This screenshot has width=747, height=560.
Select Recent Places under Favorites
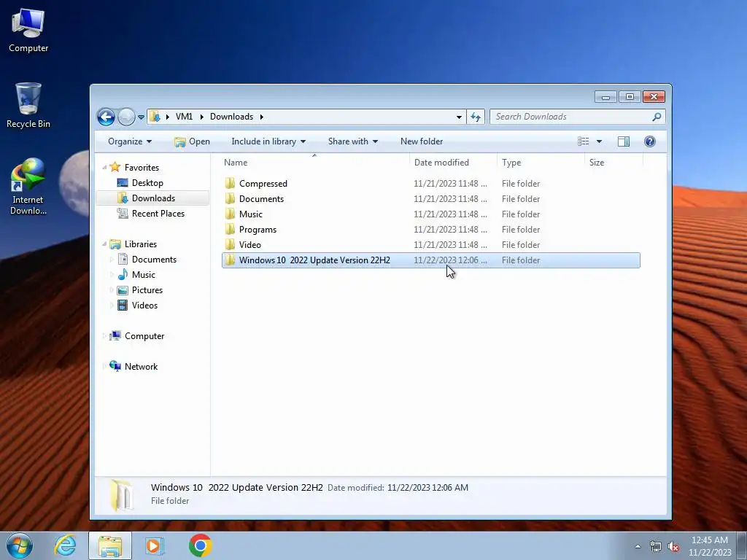point(158,214)
